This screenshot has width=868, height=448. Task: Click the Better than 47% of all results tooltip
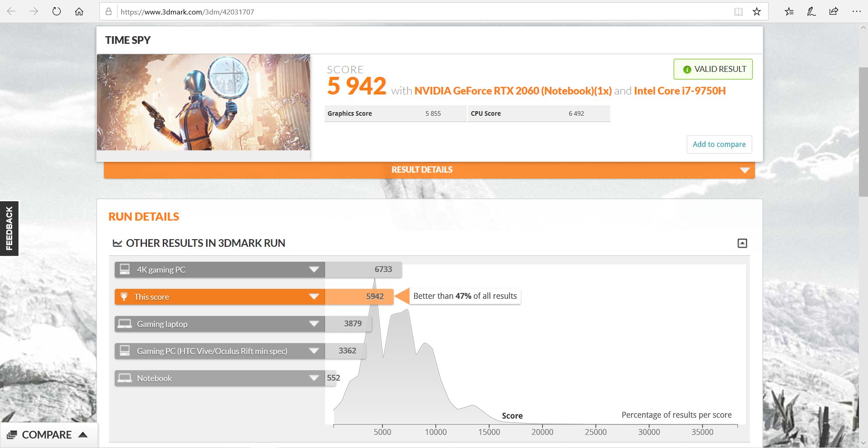click(465, 296)
